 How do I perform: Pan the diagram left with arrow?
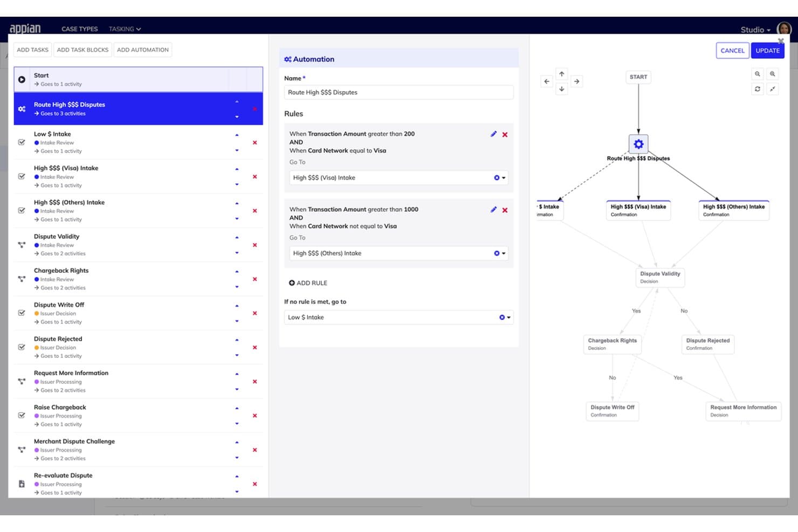[x=547, y=81]
